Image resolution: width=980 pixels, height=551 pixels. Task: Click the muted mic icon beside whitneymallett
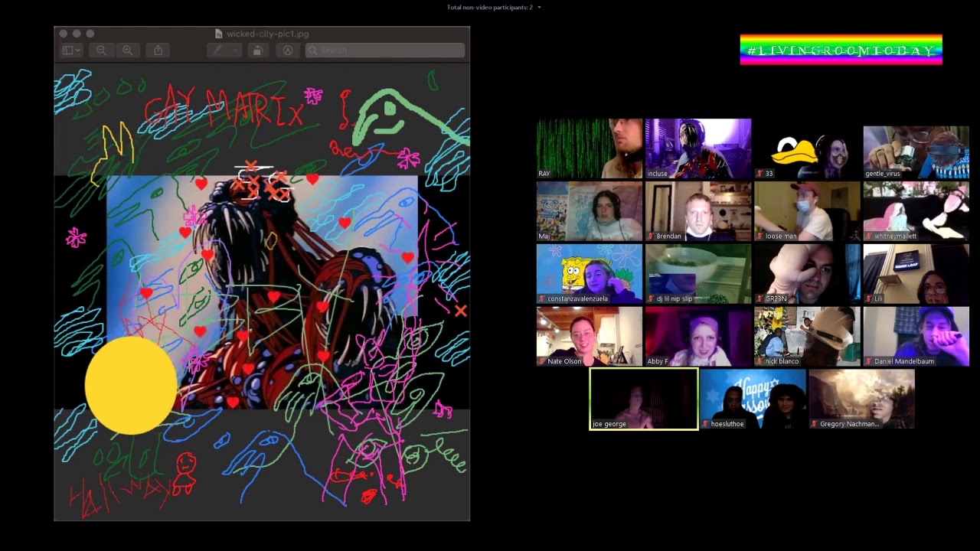[868, 236]
